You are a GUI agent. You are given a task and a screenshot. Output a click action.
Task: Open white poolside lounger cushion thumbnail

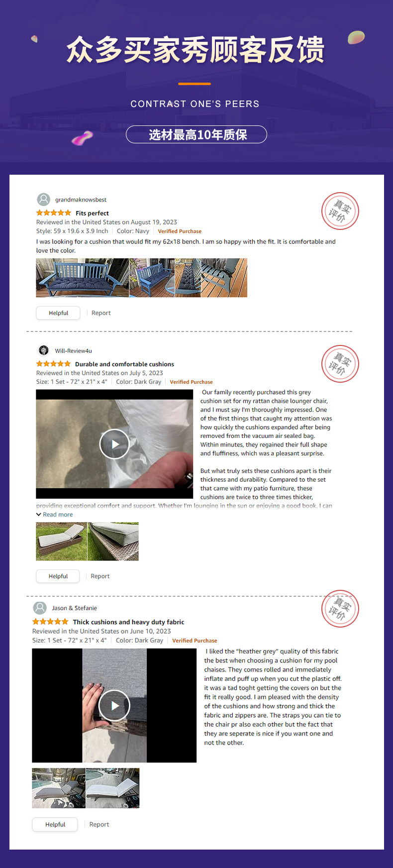click(113, 788)
